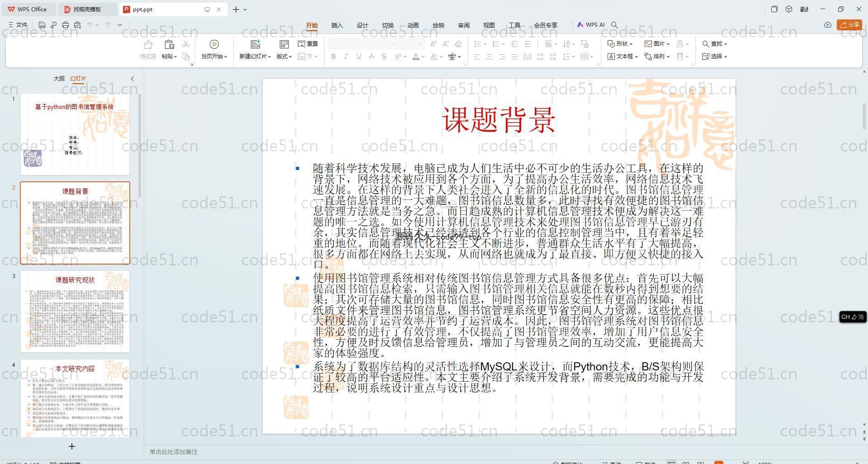Screen dimensions: 868x464
Task: Click the Format Painter (格式刷) icon
Action: (148, 44)
